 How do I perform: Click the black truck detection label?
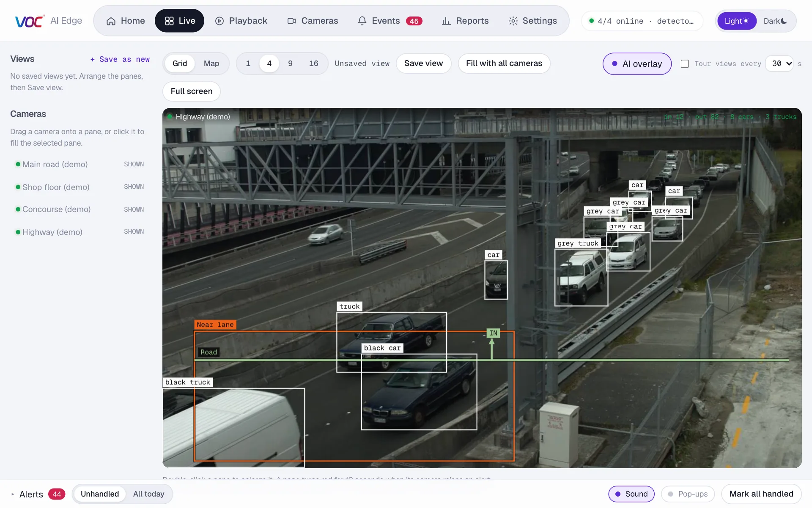[x=187, y=382]
